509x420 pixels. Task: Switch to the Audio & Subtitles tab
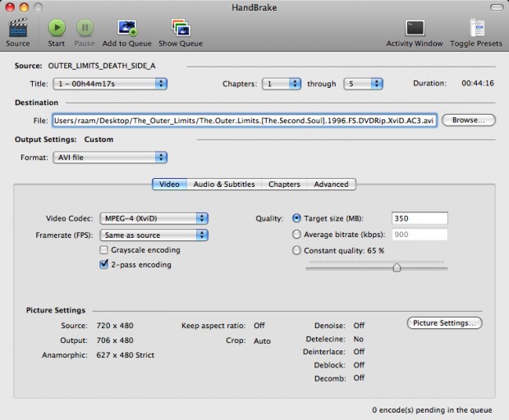224,185
